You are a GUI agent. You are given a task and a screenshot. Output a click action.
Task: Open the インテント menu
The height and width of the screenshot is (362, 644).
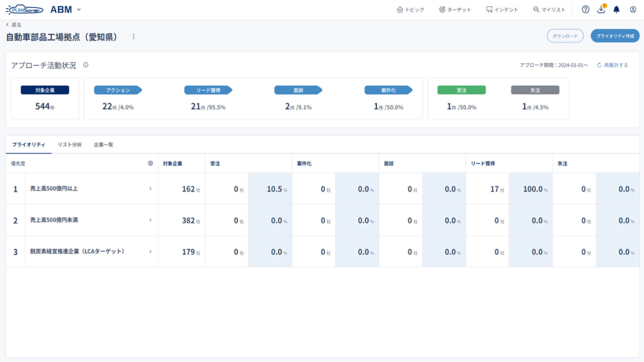tap(502, 10)
